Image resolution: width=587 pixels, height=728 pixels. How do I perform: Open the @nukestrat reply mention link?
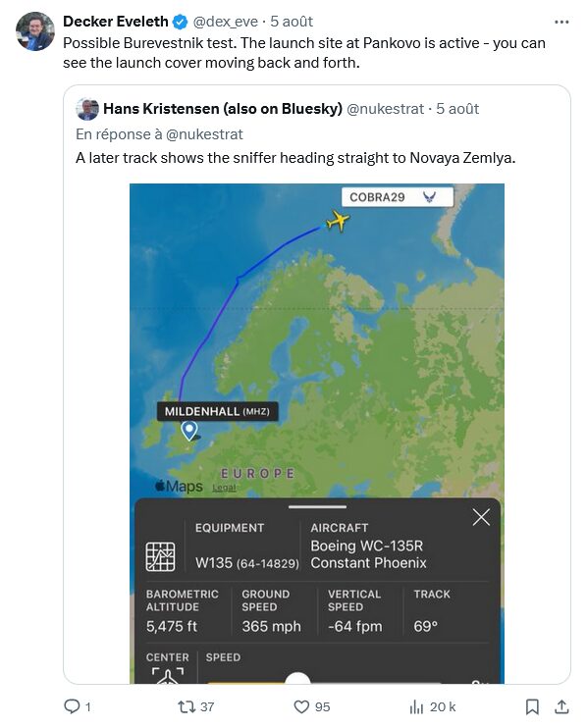coord(204,134)
